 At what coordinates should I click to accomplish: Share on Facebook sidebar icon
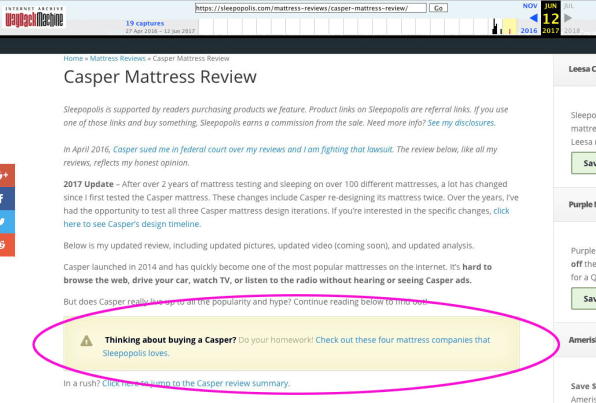(x=6, y=198)
